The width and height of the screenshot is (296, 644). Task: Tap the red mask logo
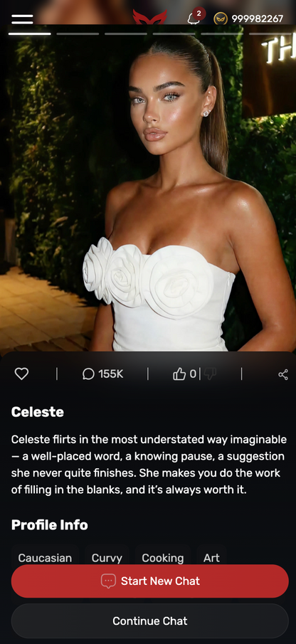tap(150, 17)
